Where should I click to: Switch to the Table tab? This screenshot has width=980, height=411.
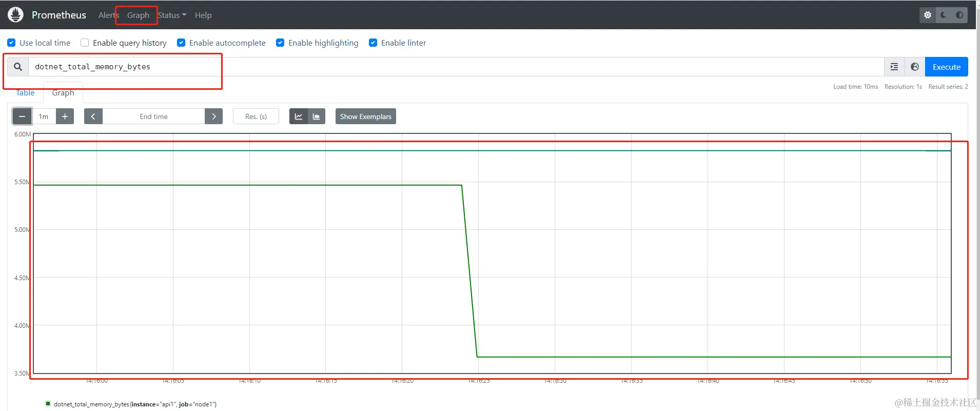point(26,93)
